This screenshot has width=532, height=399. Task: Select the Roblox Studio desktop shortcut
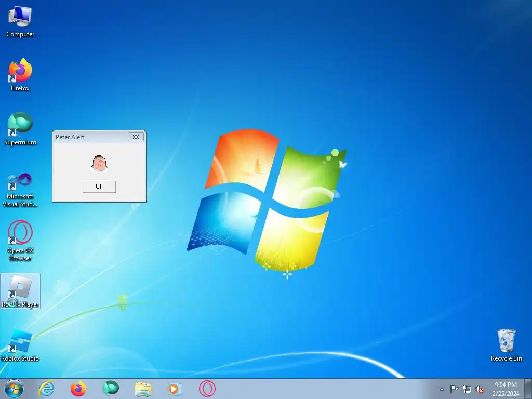(x=20, y=345)
